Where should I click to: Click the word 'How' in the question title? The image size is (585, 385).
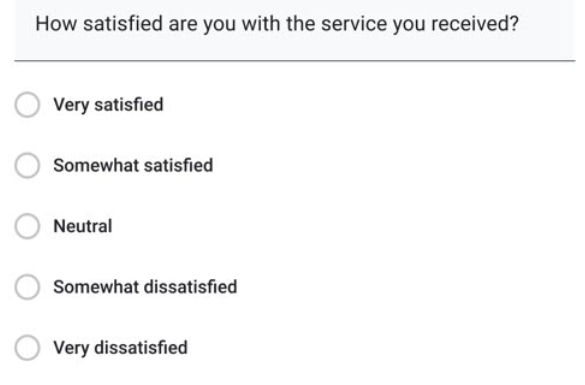[56, 24]
